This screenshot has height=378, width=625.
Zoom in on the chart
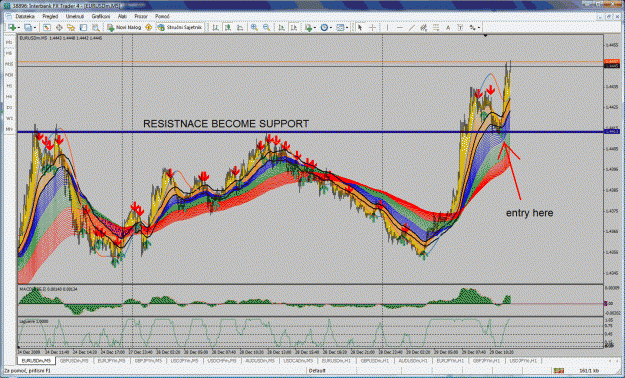click(254, 28)
